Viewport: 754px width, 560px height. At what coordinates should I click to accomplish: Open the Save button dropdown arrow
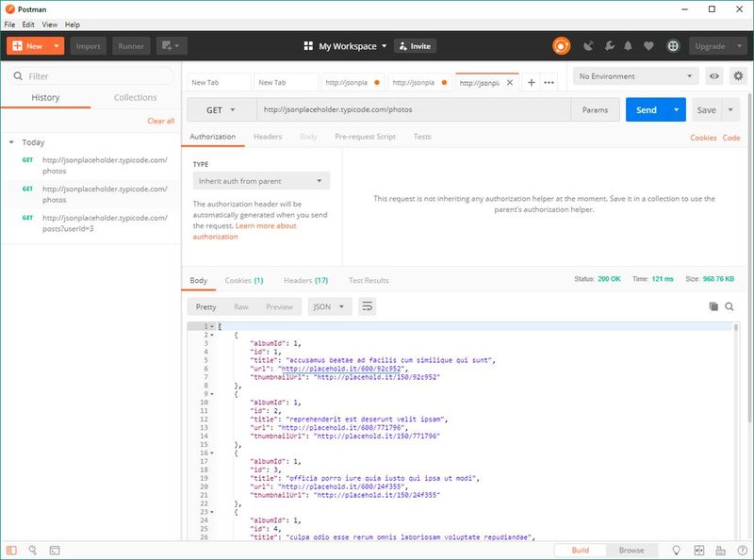pos(730,109)
